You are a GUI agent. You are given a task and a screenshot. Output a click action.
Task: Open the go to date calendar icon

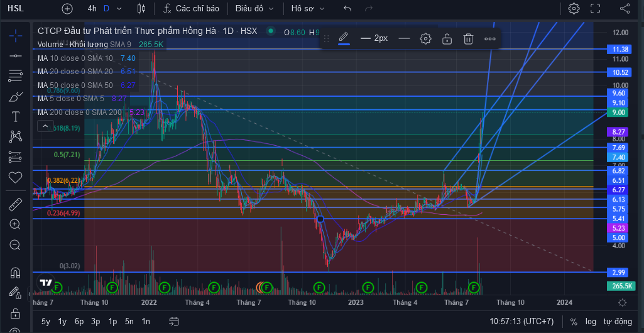point(174,321)
